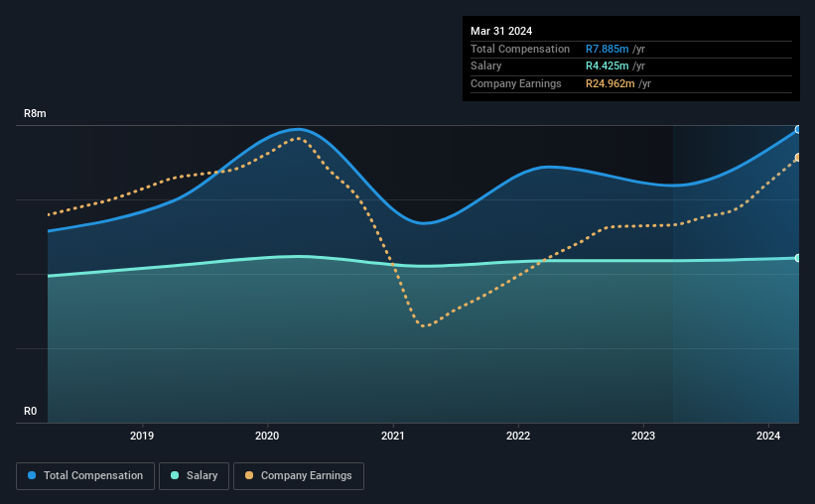Click the Mar 31 2024 tooltip date
This screenshot has width=815, height=504.
click(501, 31)
